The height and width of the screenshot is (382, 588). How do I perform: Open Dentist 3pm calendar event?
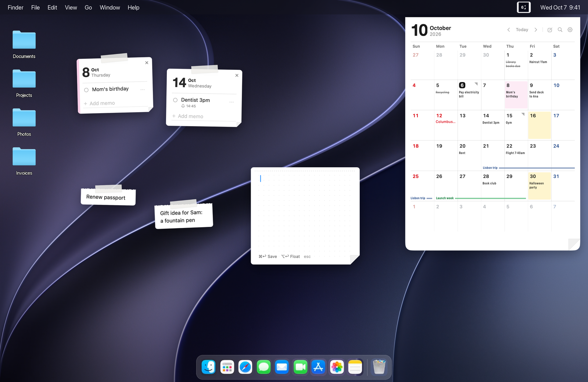click(491, 123)
